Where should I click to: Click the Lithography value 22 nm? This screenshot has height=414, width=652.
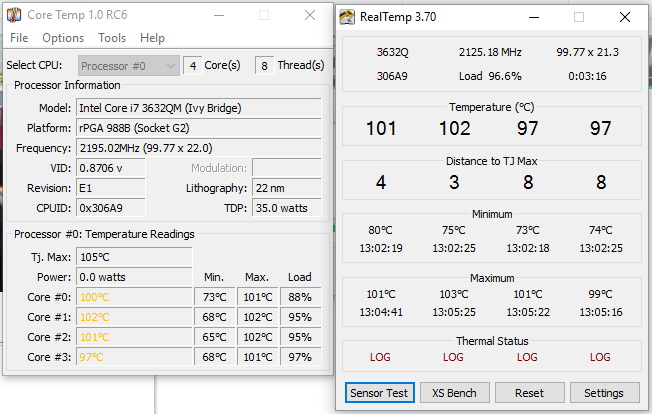pyautogui.click(x=287, y=188)
